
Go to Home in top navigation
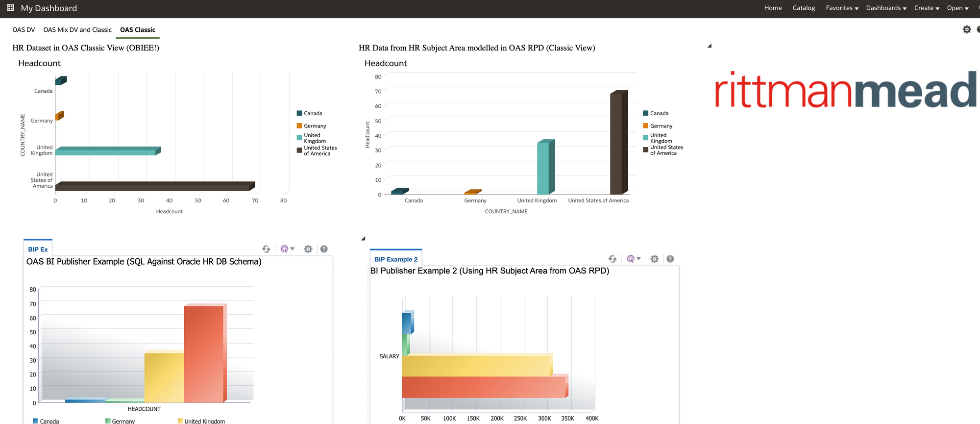point(773,8)
